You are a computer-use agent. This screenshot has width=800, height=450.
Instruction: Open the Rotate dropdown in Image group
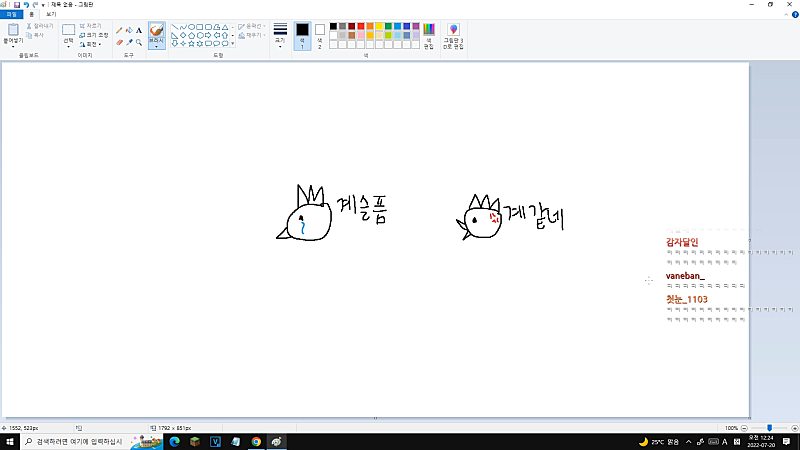(x=91, y=44)
